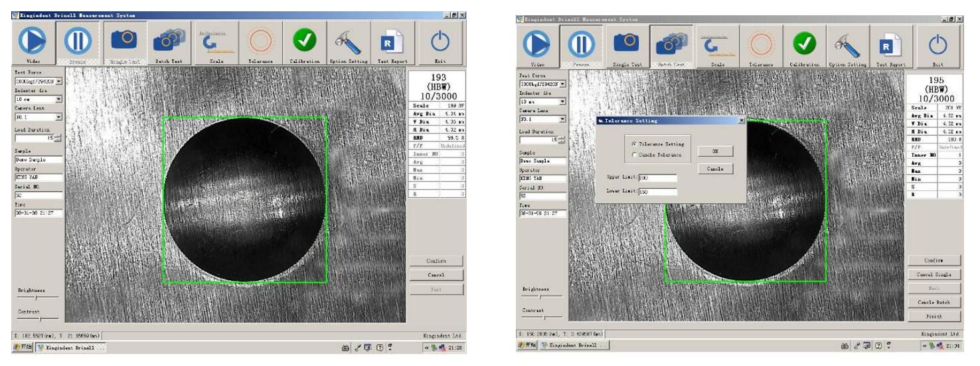
Task: Click Time field in right window
Action: (x=542, y=214)
